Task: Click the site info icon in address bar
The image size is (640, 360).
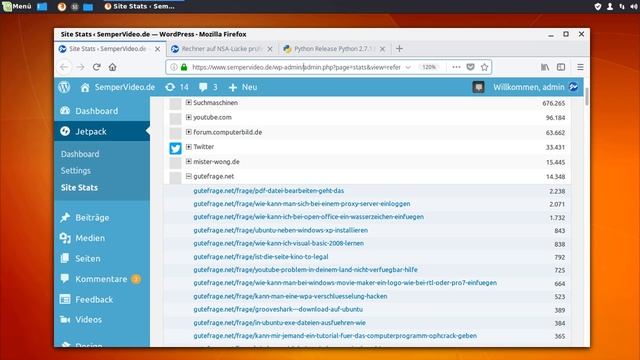Action: pyautogui.click(x=174, y=67)
